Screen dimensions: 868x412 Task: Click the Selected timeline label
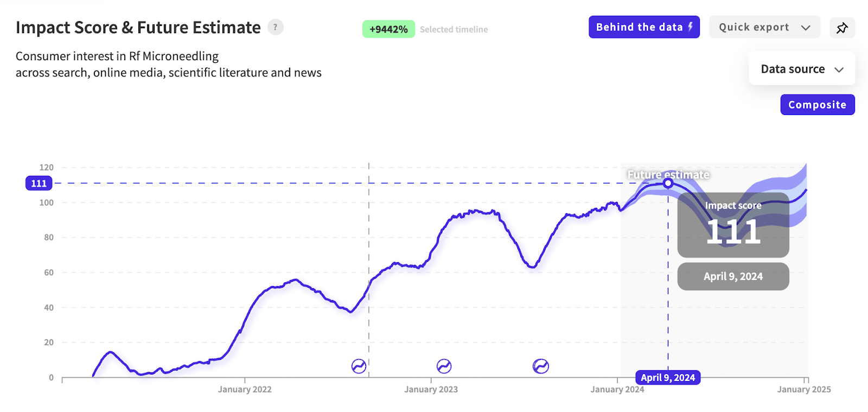coord(454,29)
